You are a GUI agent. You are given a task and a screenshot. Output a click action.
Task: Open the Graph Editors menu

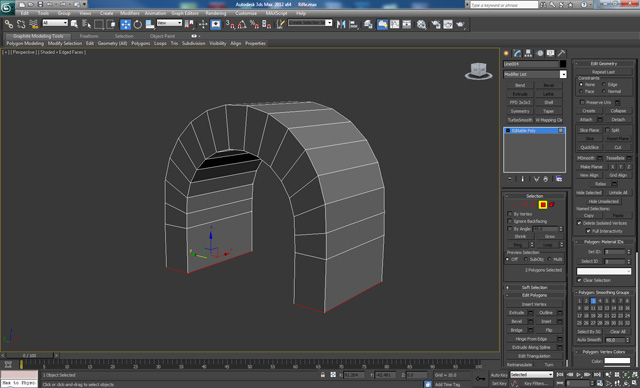(184, 13)
